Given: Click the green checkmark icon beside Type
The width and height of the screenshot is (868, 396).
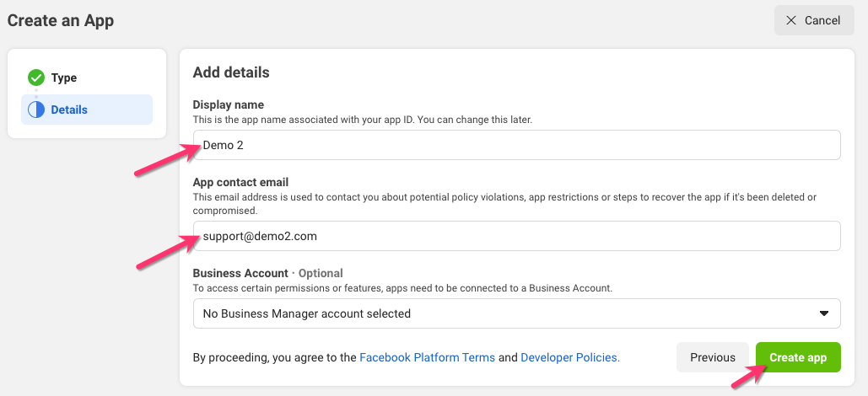Looking at the screenshot, I should coord(36,78).
